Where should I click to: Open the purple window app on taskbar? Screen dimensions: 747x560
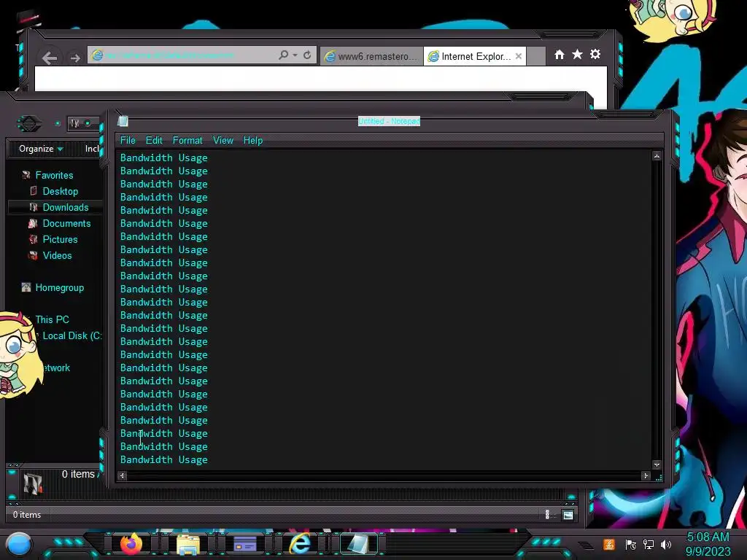(245, 544)
